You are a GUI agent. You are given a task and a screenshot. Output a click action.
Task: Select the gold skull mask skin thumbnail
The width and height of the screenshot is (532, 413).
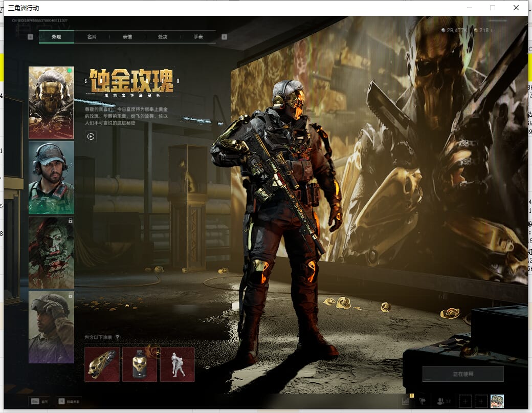[51, 103]
